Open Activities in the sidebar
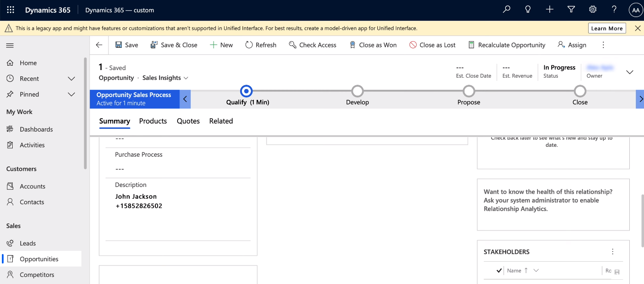 click(x=42, y=145)
